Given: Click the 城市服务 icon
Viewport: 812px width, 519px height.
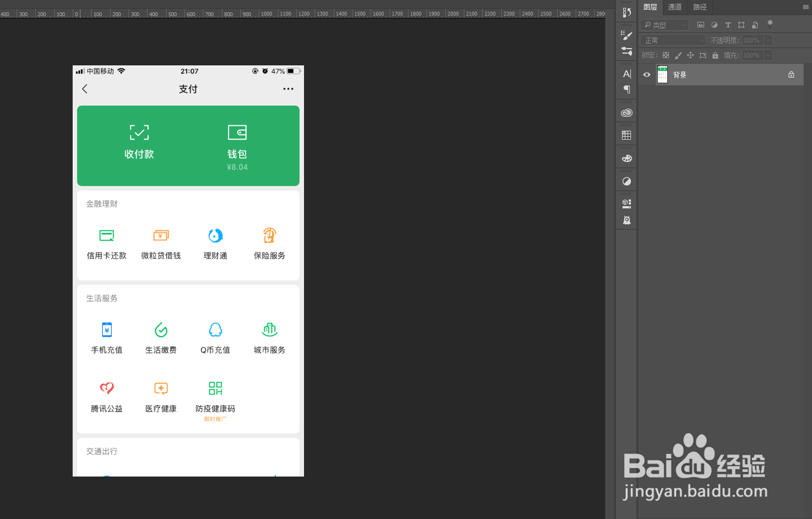Looking at the screenshot, I should point(269,330).
